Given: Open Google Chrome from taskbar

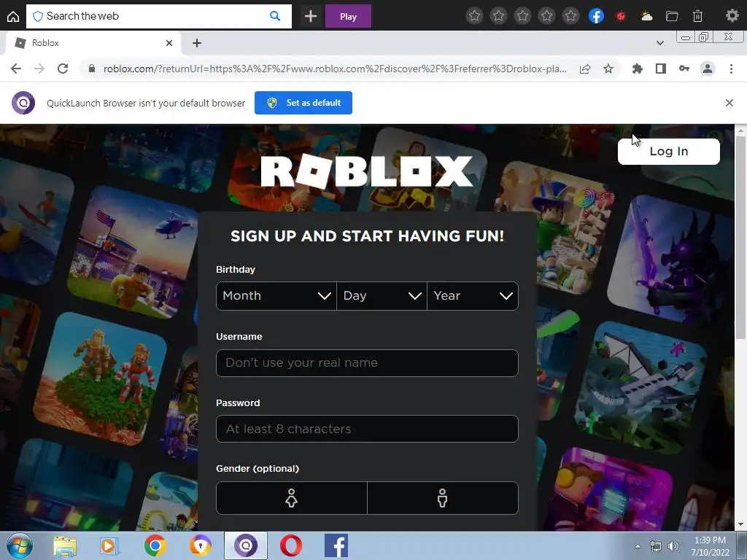Looking at the screenshot, I should point(155,545).
